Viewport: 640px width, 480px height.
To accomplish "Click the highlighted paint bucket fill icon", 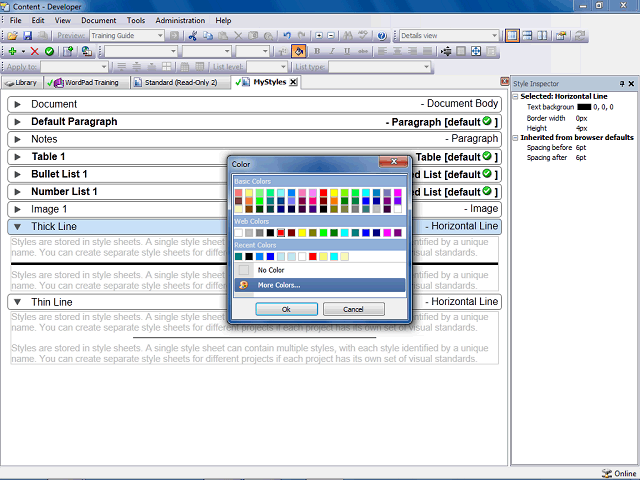I will [299, 51].
